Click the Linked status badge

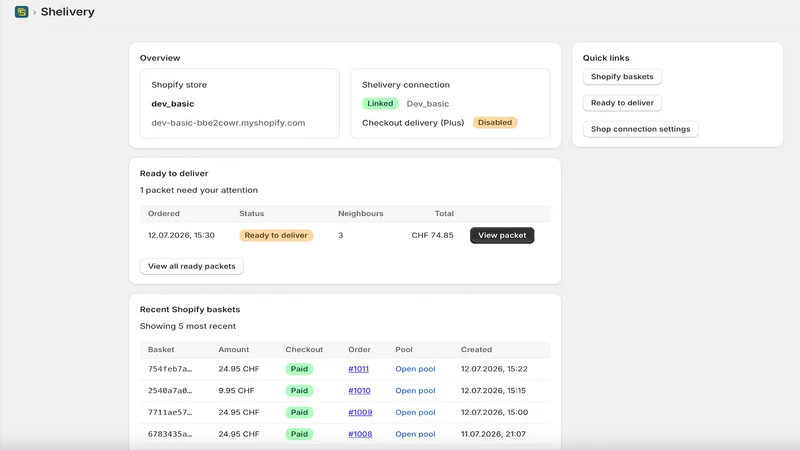pos(380,104)
